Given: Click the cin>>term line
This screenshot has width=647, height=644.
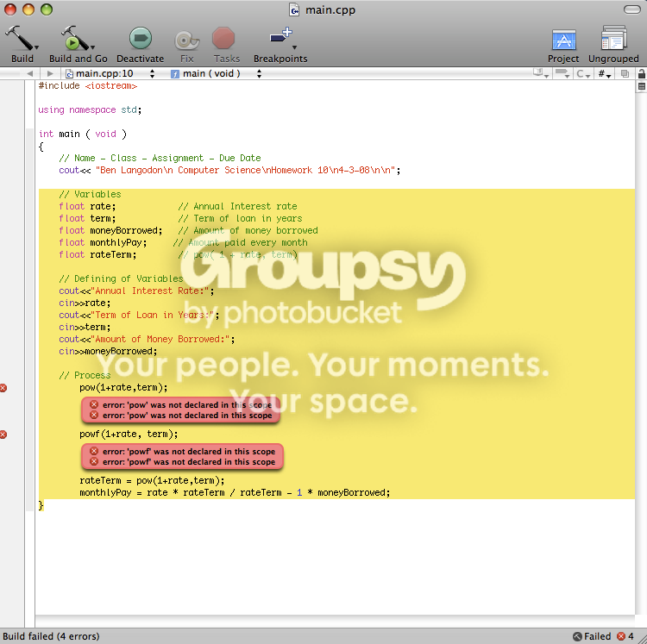Looking at the screenshot, I should [x=85, y=327].
